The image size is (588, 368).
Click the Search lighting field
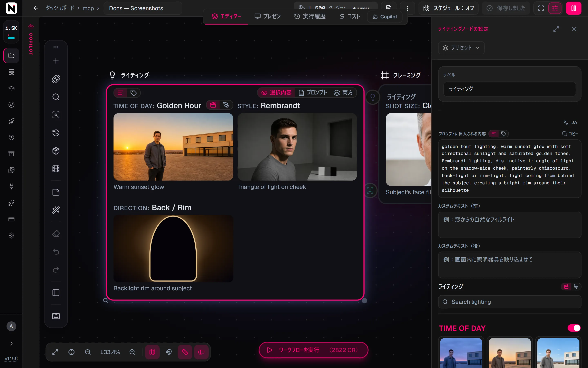coord(510,302)
